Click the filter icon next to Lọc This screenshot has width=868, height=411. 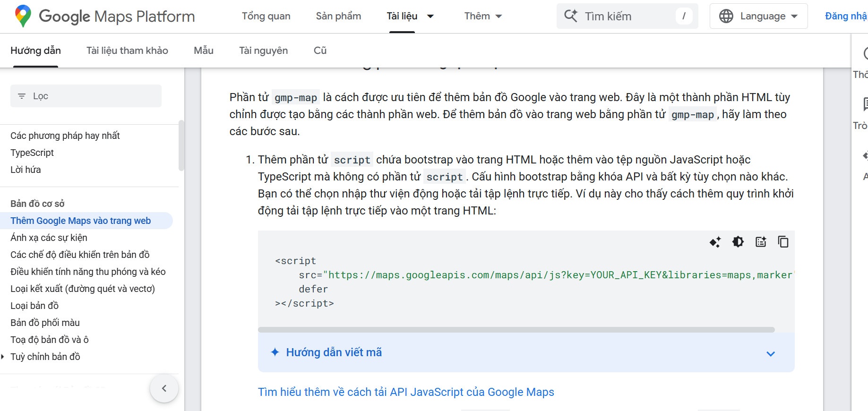(21, 95)
